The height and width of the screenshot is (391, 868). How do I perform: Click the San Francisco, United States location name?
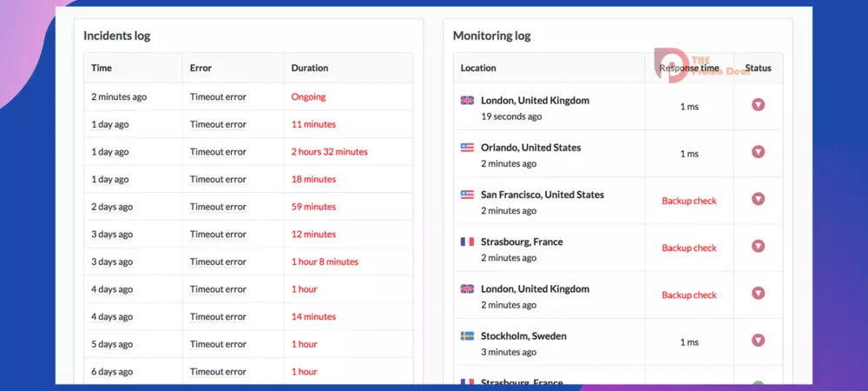542,195
